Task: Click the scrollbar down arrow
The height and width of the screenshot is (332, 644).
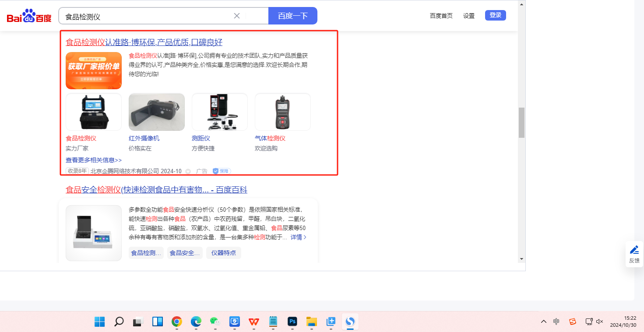Action: tap(521, 259)
